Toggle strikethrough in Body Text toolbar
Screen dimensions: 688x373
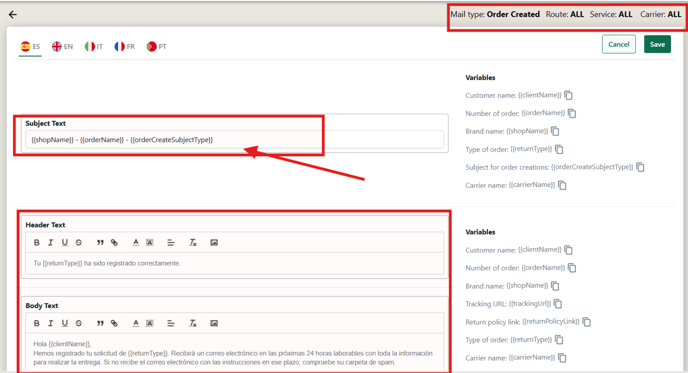point(79,323)
